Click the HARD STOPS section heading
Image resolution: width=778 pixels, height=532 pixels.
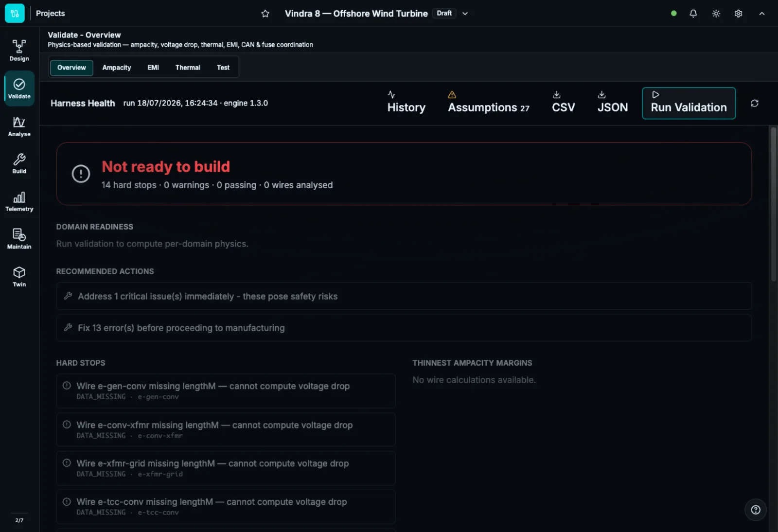(x=81, y=363)
